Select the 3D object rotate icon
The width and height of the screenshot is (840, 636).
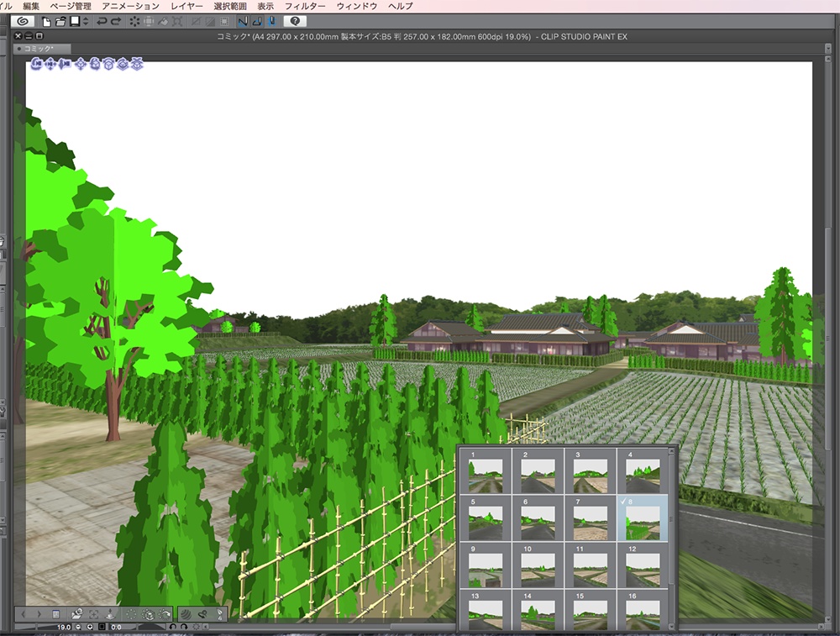click(x=95, y=64)
